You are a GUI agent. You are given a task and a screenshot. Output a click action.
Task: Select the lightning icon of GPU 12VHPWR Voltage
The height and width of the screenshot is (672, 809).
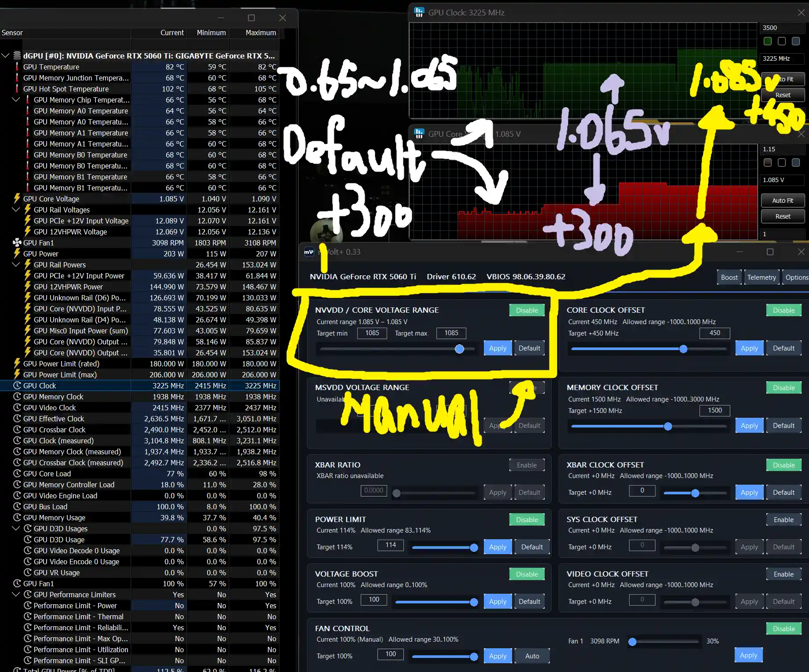(x=28, y=232)
